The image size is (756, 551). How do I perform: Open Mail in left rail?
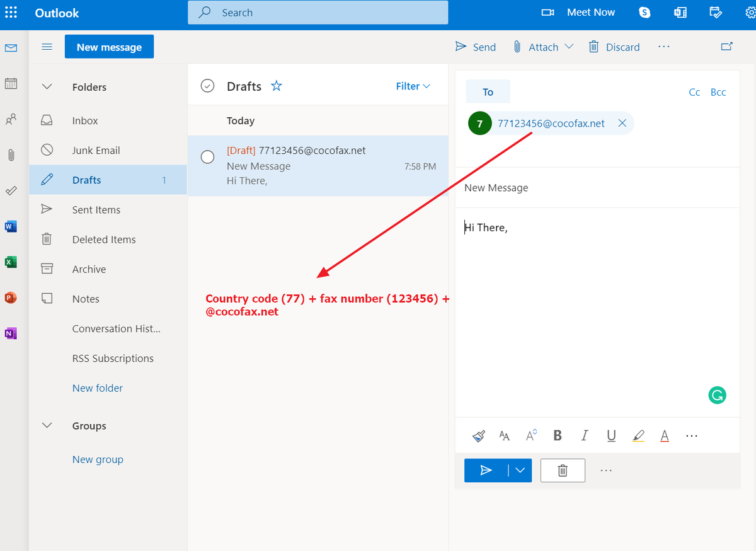click(x=11, y=48)
